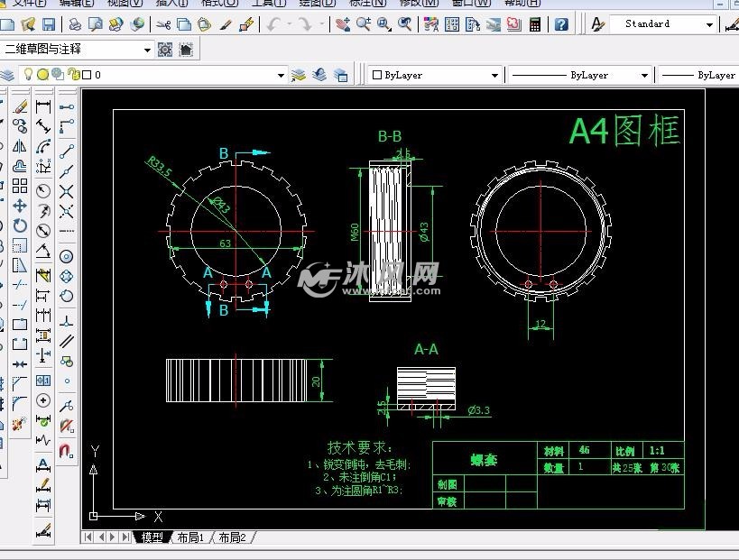Select the Rotate tool
Viewport: 739px width, 560px height.
click(20, 225)
